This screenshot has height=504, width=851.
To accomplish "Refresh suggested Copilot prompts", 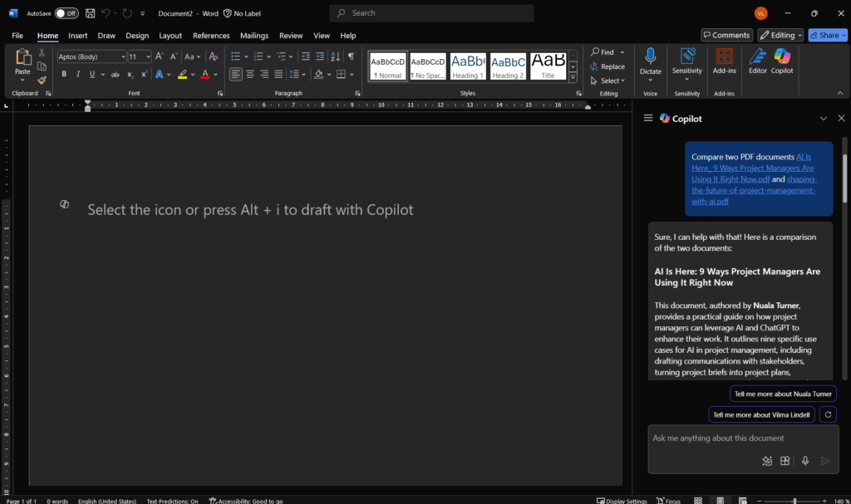I will [x=828, y=414].
